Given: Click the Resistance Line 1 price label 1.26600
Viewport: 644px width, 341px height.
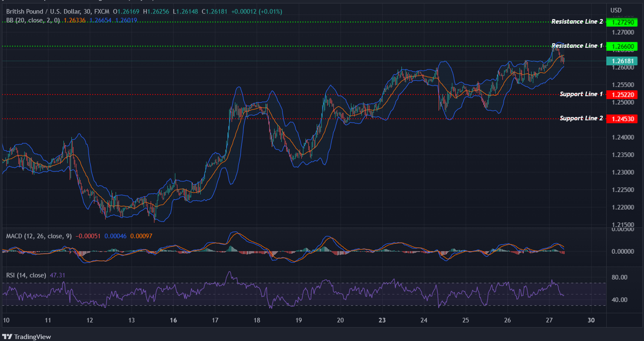Looking at the screenshot, I should (x=622, y=46).
